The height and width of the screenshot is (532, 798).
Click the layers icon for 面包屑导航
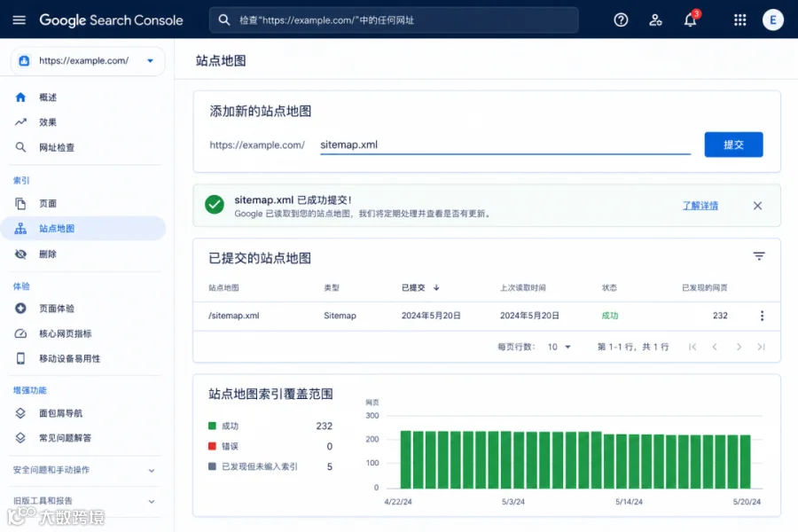point(20,413)
